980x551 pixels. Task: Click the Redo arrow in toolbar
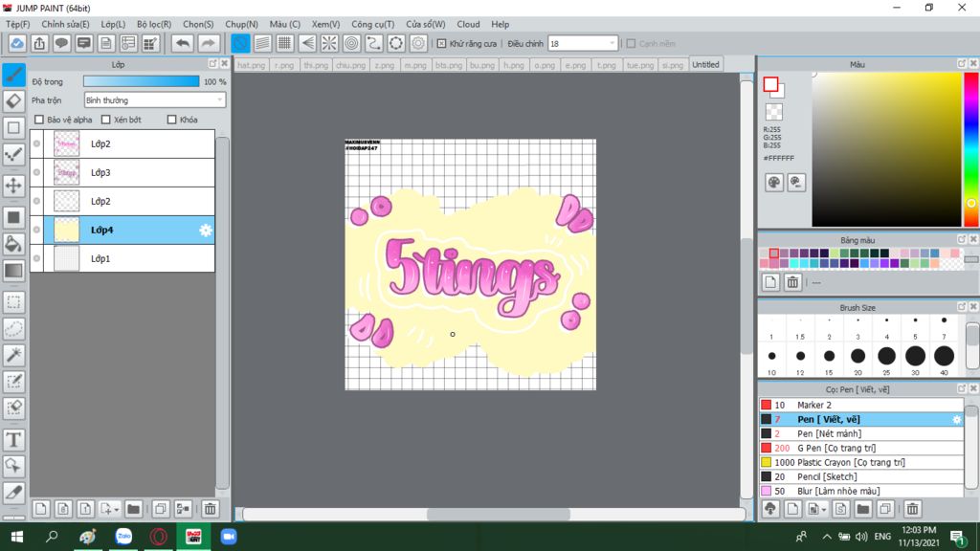[208, 43]
